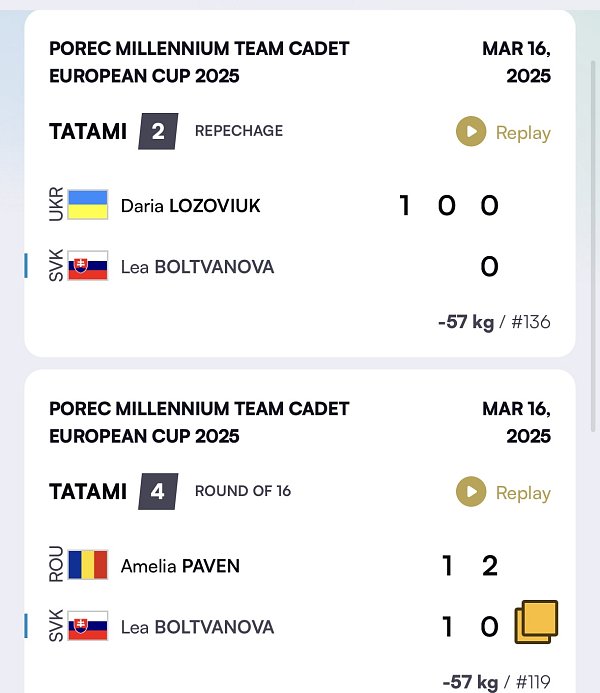Screen dimensions: 600x693
Task: Open Daria LOZOVIUK's profile
Action: pyautogui.click(x=190, y=206)
